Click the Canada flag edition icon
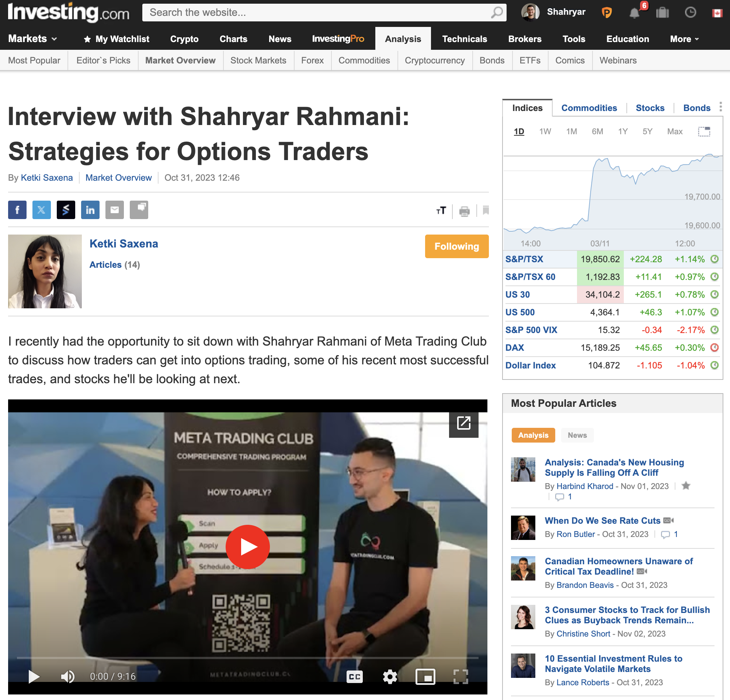Image resolution: width=730 pixels, height=700 pixels. pos(717,13)
